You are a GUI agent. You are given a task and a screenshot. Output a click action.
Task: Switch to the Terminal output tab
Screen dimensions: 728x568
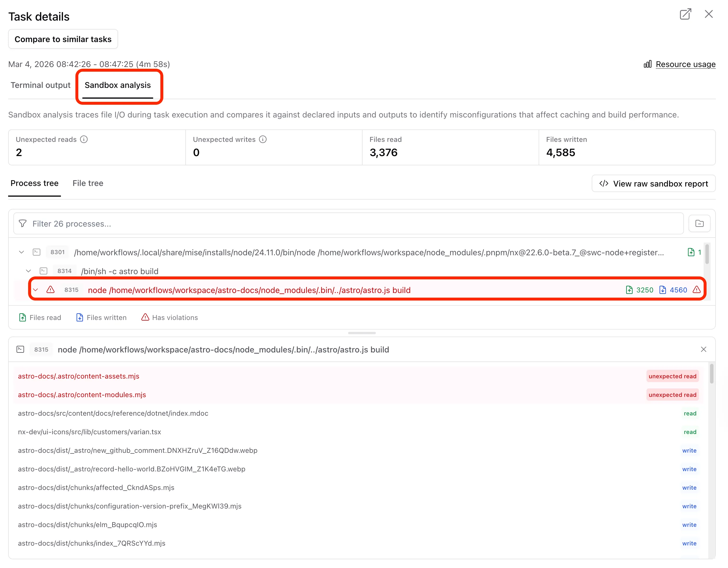[40, 85]
